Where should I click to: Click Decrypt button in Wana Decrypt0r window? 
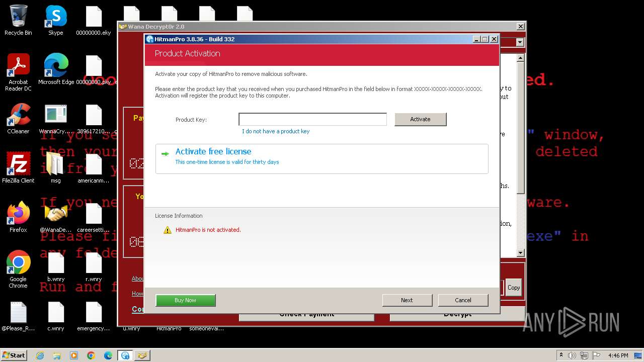[x=457, y=315]
